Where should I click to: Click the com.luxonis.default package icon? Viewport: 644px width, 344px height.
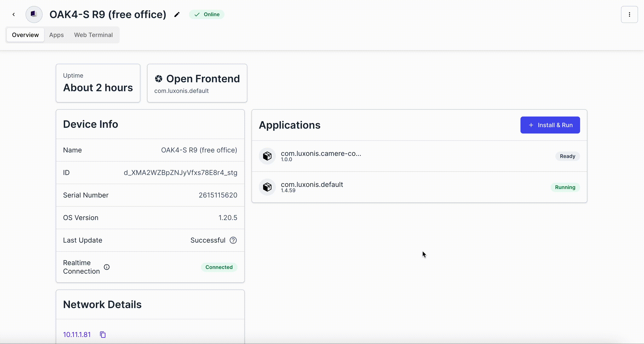(x=267, y=187)
